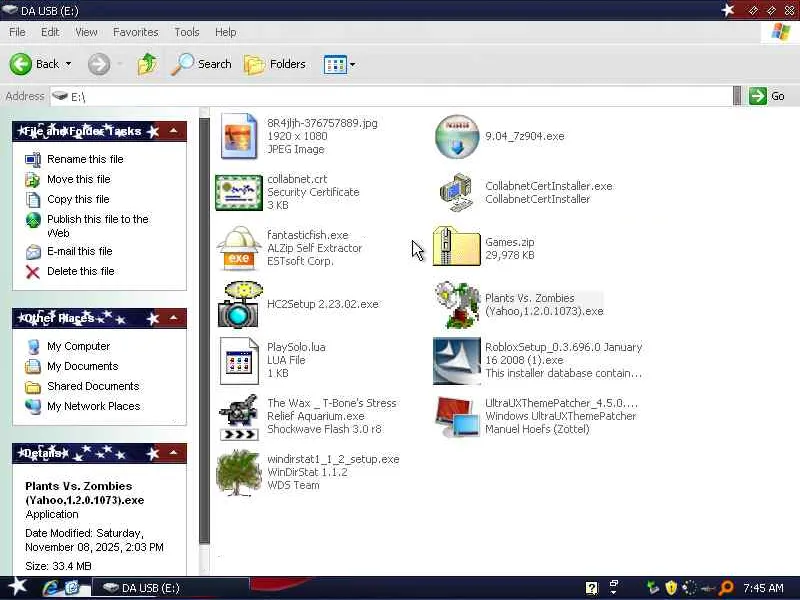The width and height of the screenshot is (800, 600).
Task: Select the PlaySolo.lua file icon
Action: click(239, 360)
